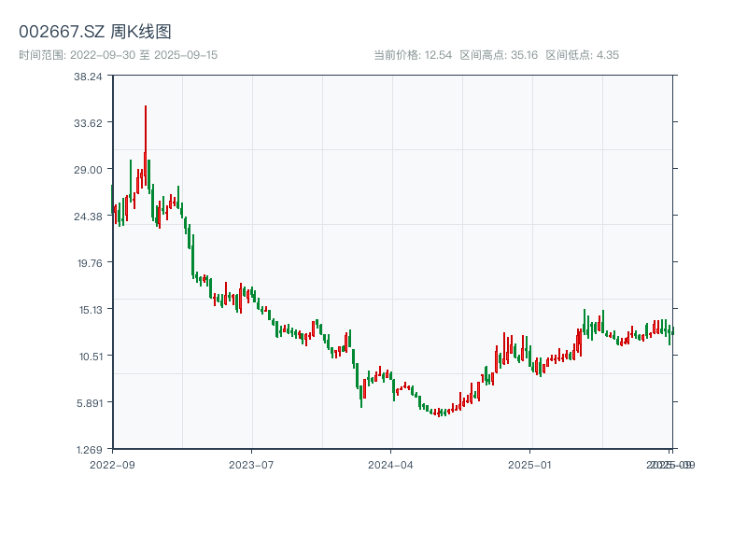Click the tallest red candlestick peaking near 35
Viewport: 747px width, 560px height.
pyautogui.click(x=146, y=146)
